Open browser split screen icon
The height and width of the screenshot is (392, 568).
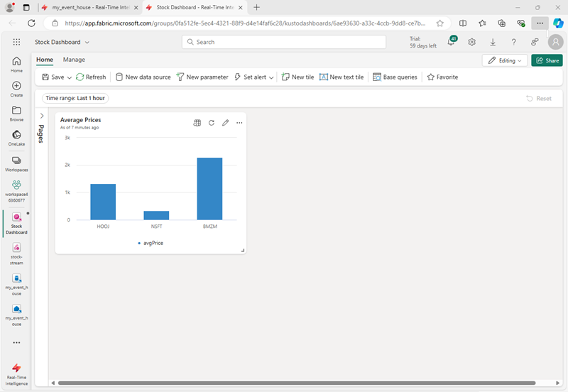coord(463,23)
